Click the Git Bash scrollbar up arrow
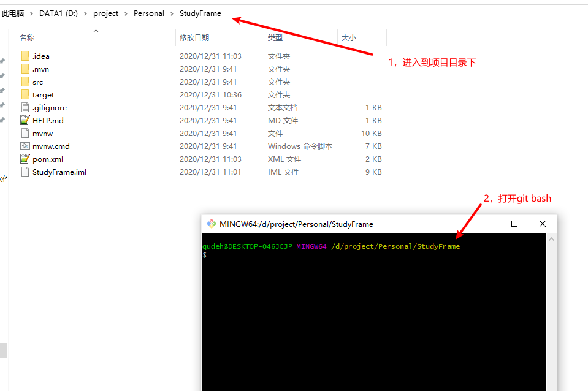This screenshot has width=588, height=391. [x=551, y=239]
